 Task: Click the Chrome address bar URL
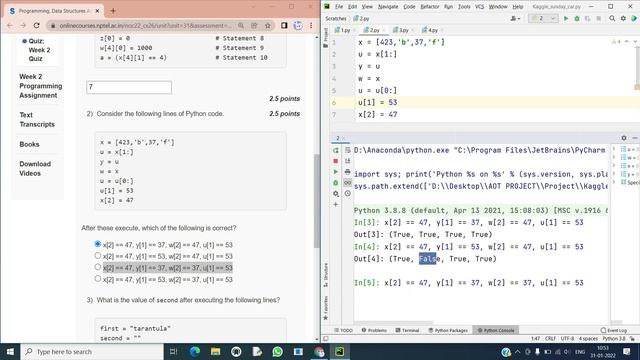145,26
